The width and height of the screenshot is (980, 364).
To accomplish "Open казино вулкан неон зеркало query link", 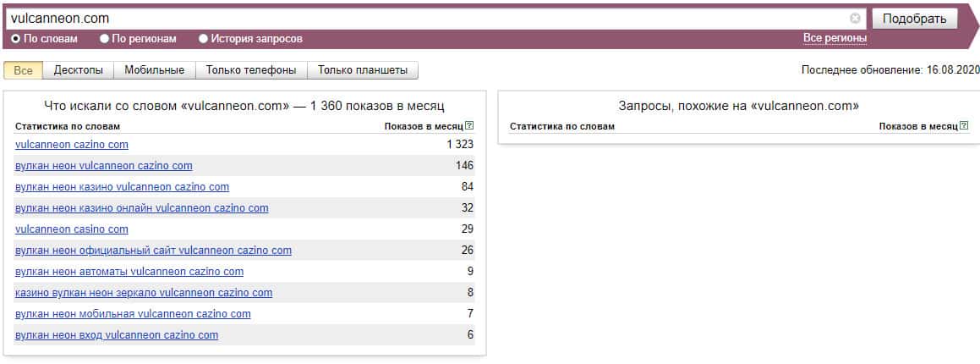I will (x=144, y=293).
